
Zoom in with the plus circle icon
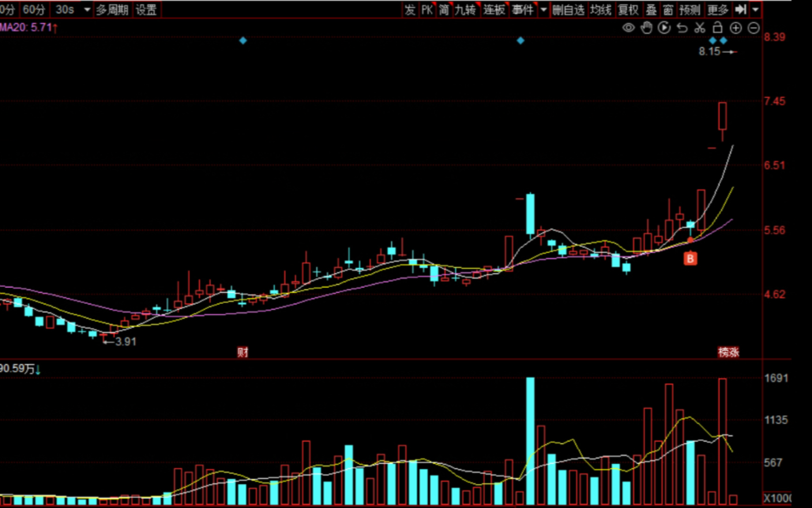(x=736, y=28)
